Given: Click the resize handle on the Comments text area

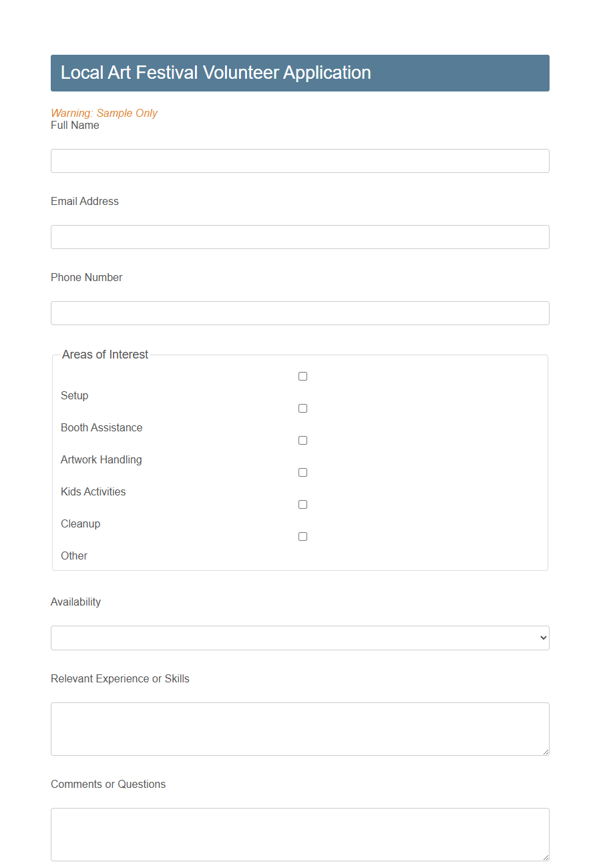Looking at the screenshot, I should click(546, 860).
